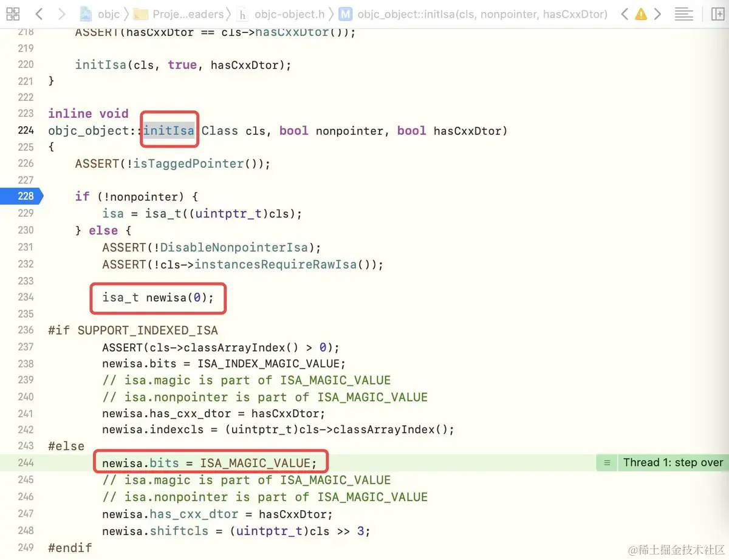Click 'newisa.indexcls' on line 242
This screenshot has width=729, height=560.
tap(157, 429)
